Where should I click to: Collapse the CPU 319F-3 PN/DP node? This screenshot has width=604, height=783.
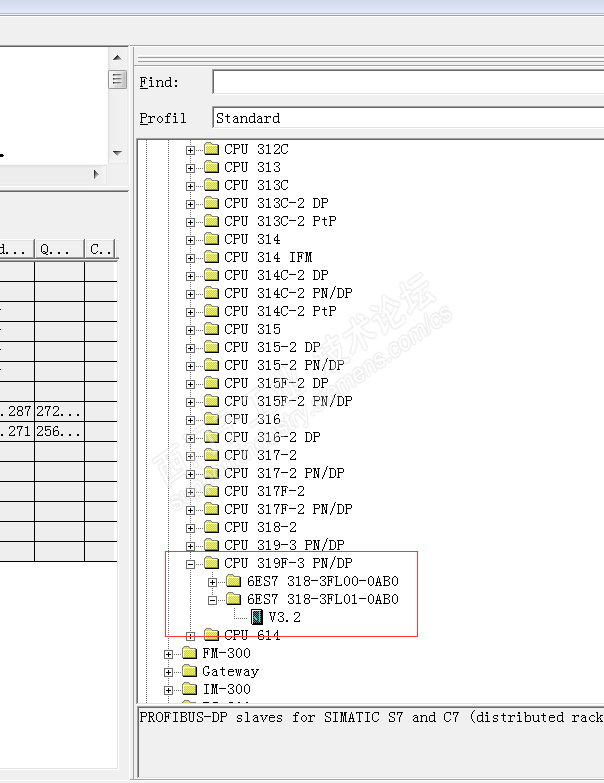(x=190, y=564)
